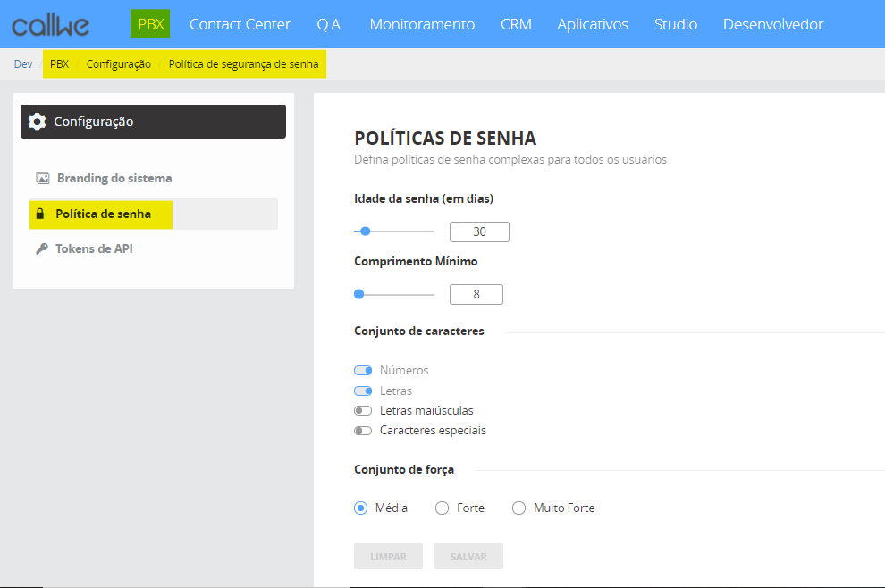Click the Configuração breadcrumb link

pyautogui.click(x=118, y=64)
